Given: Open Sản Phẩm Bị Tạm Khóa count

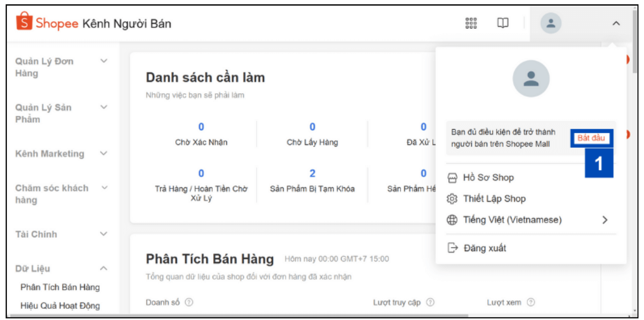Looking at the screenshot, I should pyautogui.click(x=312, y=174).
